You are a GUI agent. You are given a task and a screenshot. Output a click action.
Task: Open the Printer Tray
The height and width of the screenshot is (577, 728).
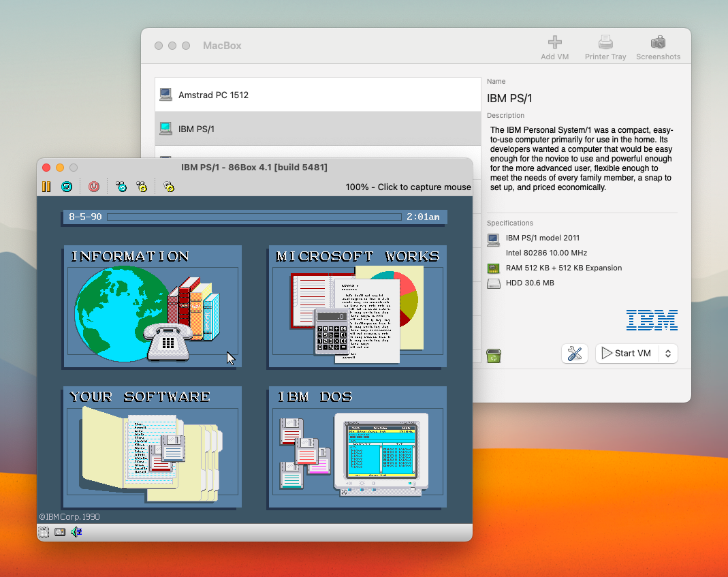(x=605, y=47)
